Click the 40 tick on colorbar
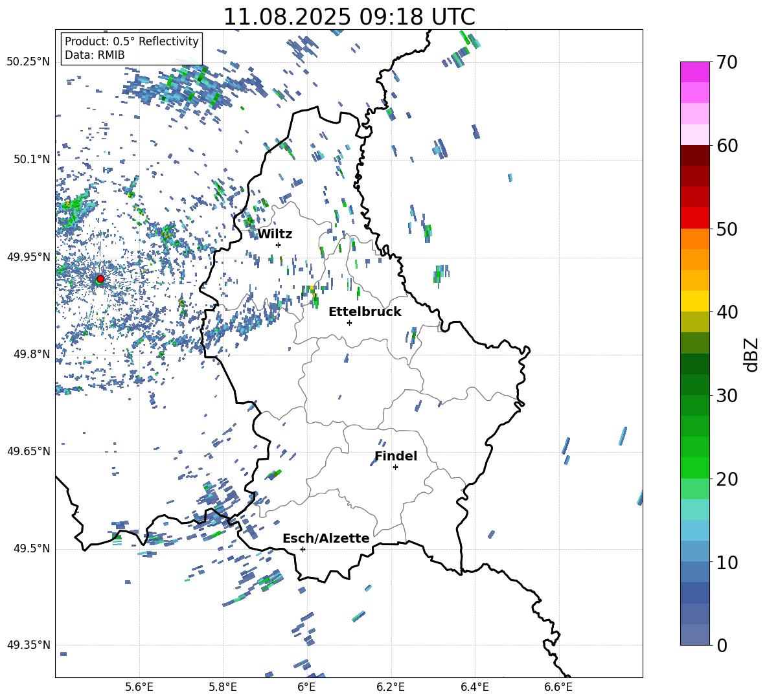This screenshot has width=767, height=700. [x=727, y=312]
